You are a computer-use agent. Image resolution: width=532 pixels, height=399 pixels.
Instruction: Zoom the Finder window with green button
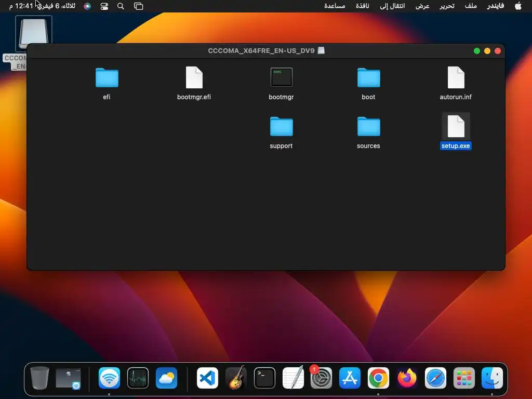(477, 51)
